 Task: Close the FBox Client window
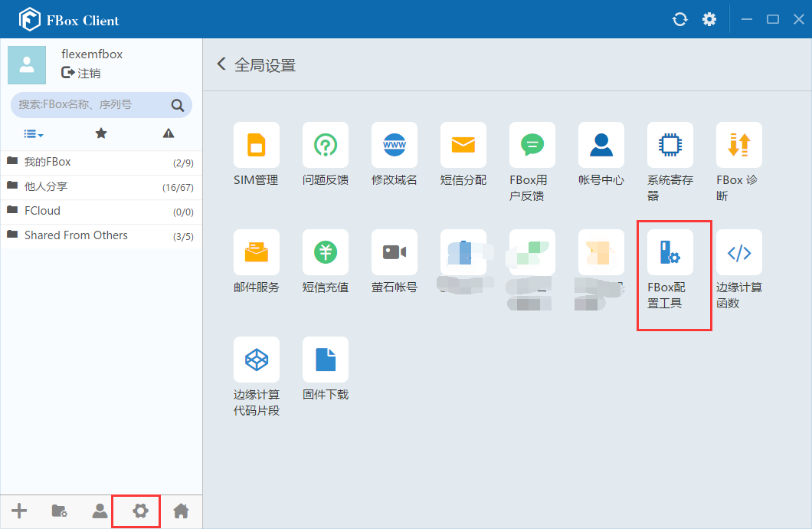(x=799, y=20)
